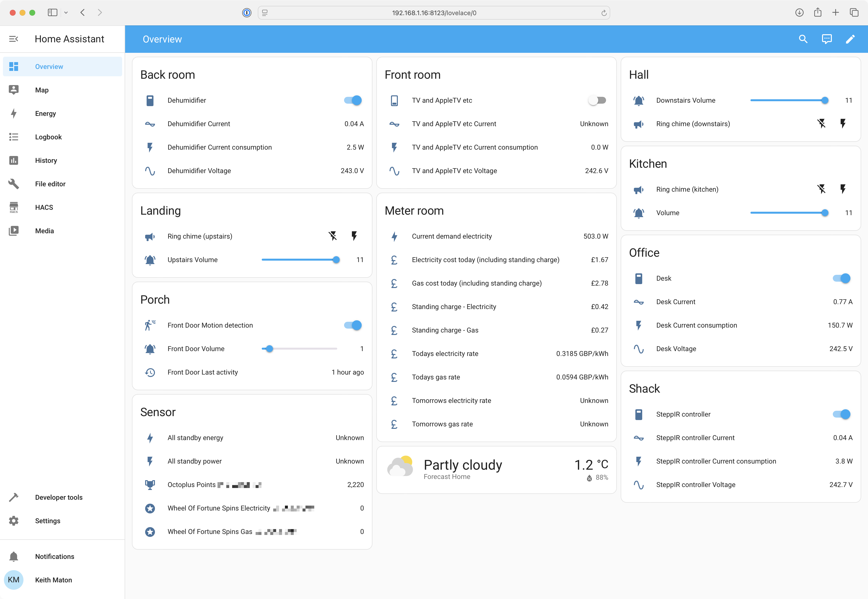Image resolution: width=868 pixels, height=599 pixels.
Task: Open Keith Maton user profile
Action: tap(53, 580)
